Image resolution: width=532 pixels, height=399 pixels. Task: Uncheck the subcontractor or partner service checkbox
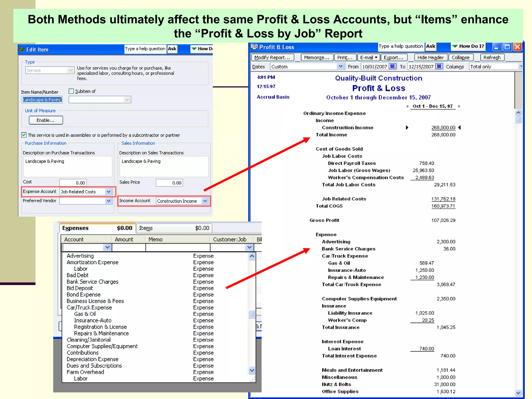[x=24, y=135]
